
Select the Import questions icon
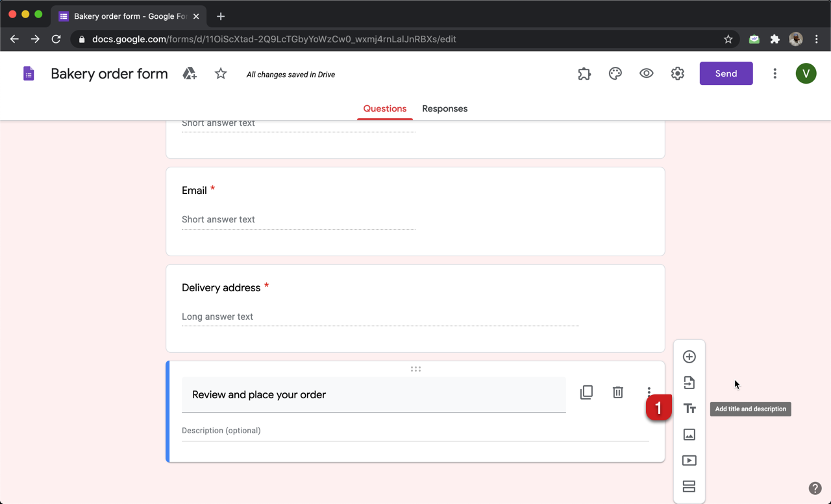[689, 382]
